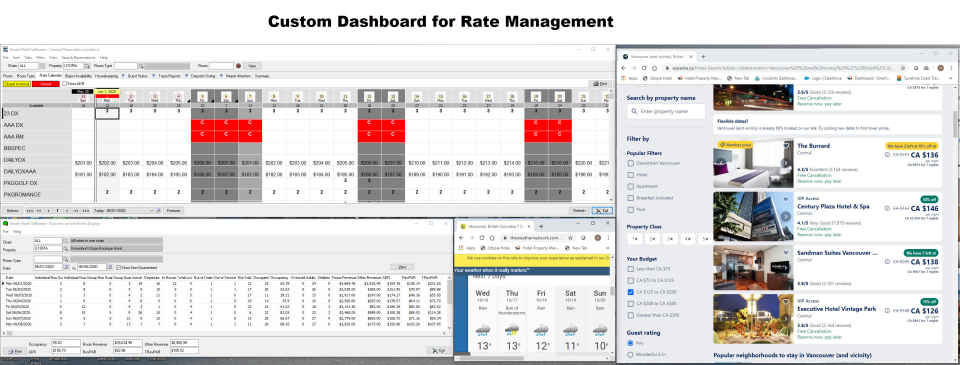960x365 pixels.
Task: Check the Hotel filter
Action: tap(631, 175)
